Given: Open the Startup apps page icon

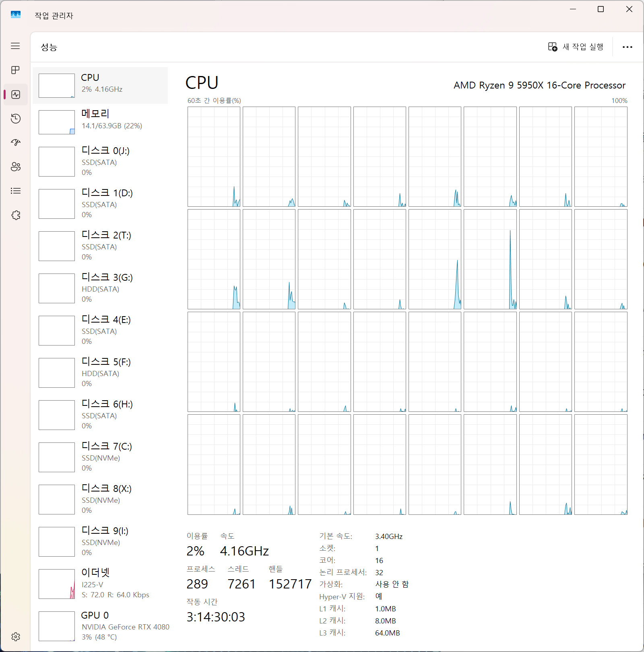Looking at the screenshot, I should pos(15,142).
